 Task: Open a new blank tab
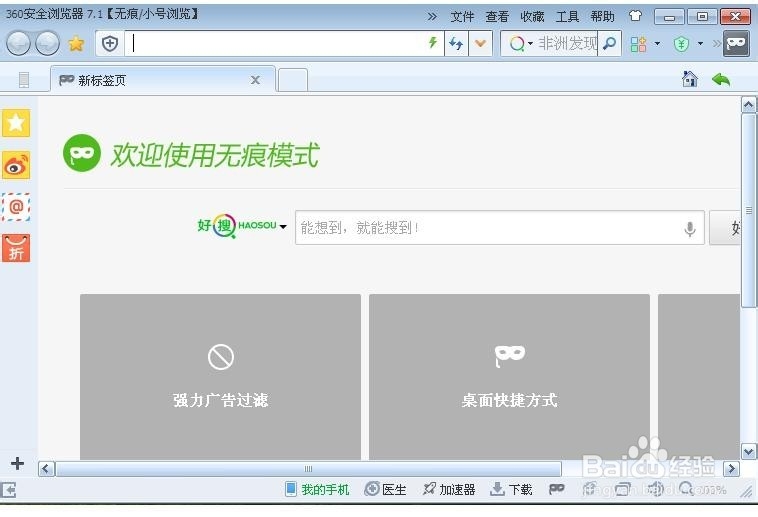(x=293, y=80)
